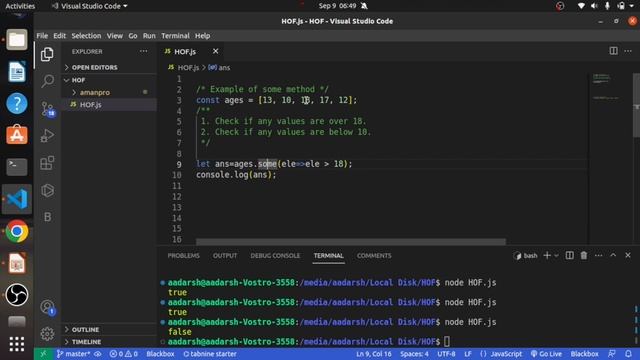
Task: Switch to the Debug Console tab
Action: click(275, 256)
